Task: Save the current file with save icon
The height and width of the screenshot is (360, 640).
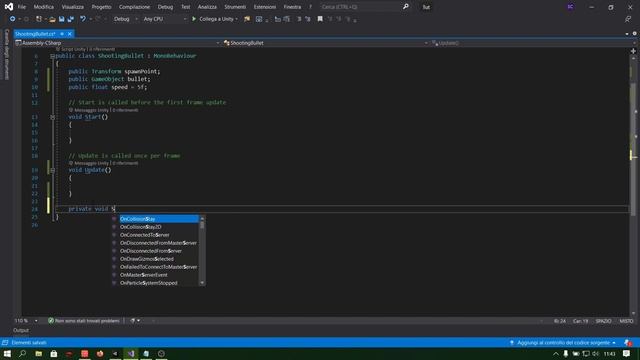Action: coord(62,19)
